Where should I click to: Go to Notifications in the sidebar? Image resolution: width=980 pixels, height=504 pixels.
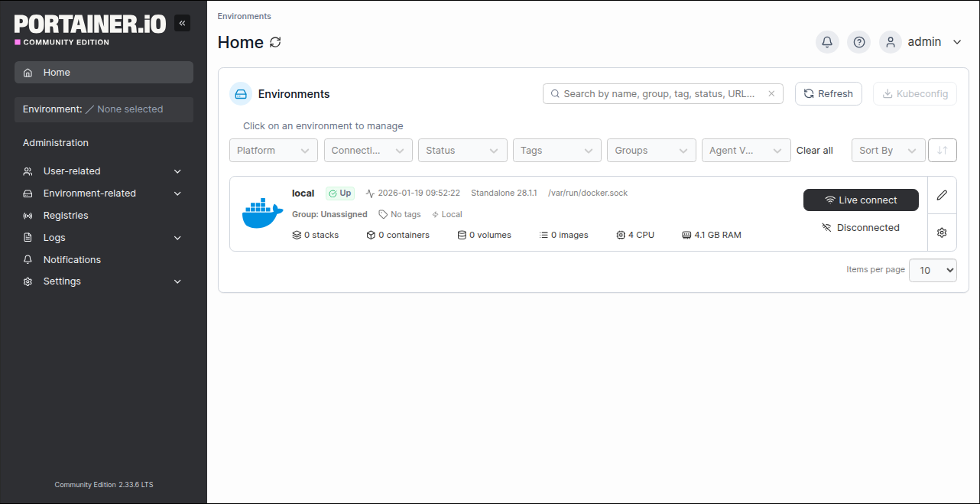[72, 260]
